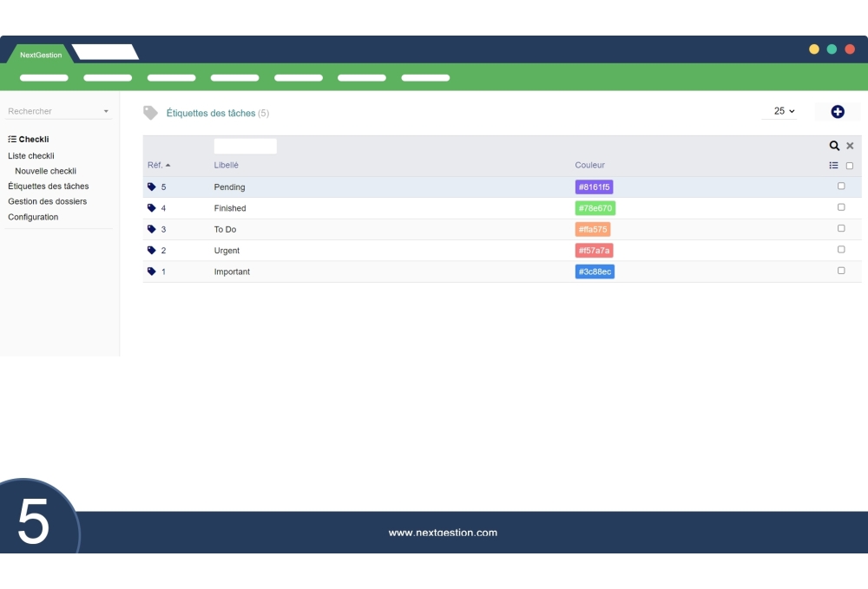Open the Nouvelle checkli page

tap(45, 171)
